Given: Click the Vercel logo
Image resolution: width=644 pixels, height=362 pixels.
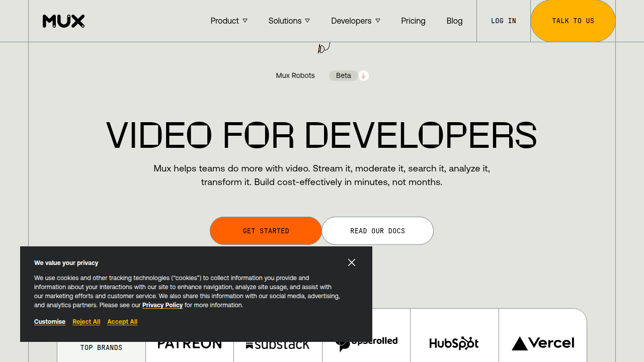Looking at the screenshot, I should pyautogui.click(x=543, y=343).
